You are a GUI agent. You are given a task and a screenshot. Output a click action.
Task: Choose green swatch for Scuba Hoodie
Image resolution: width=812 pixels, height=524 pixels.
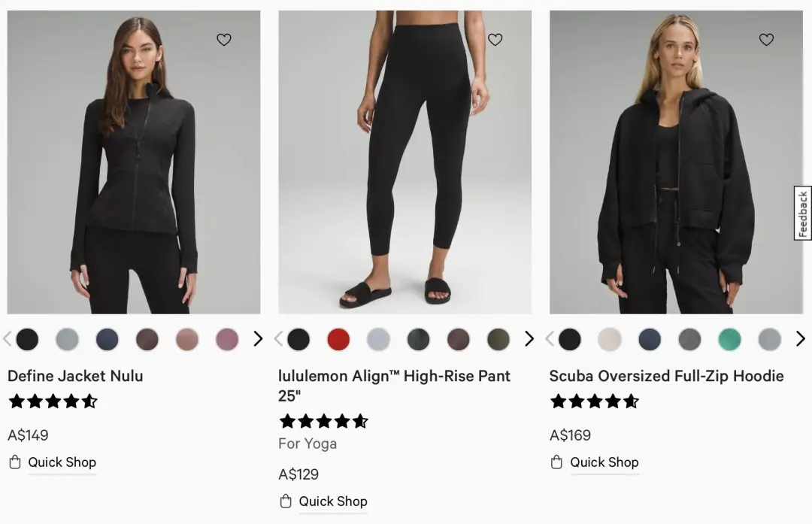[x=729, y=340]
